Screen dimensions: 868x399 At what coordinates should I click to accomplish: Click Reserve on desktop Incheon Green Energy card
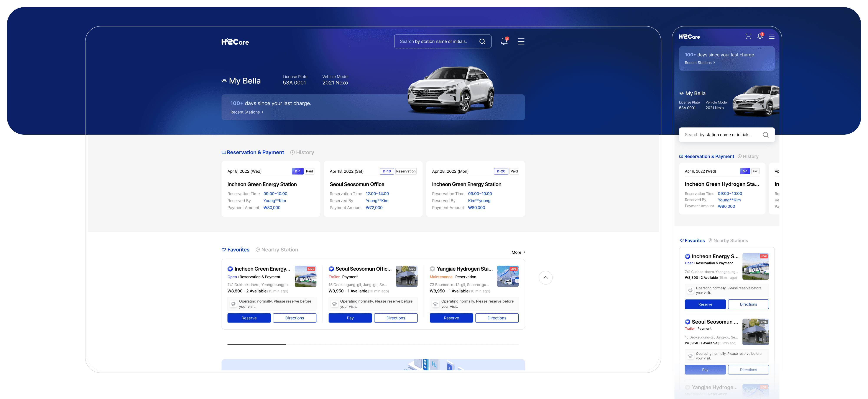[249, 318]
